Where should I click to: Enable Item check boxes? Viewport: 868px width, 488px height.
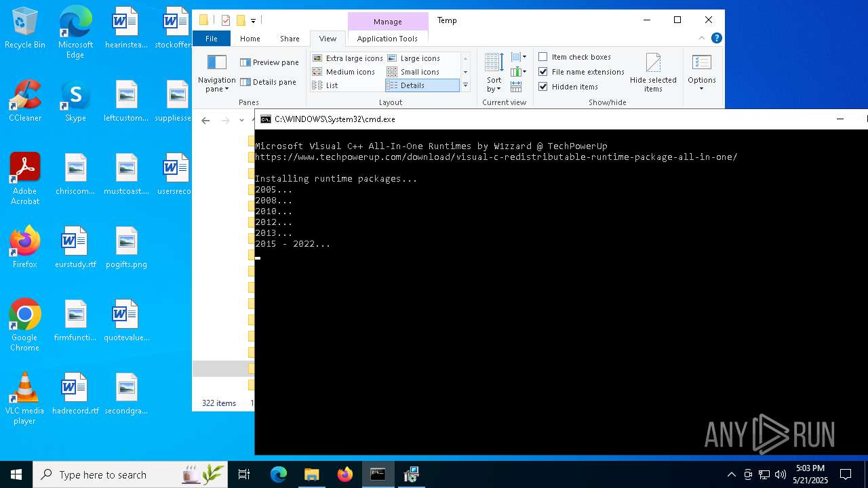(574, 57)
